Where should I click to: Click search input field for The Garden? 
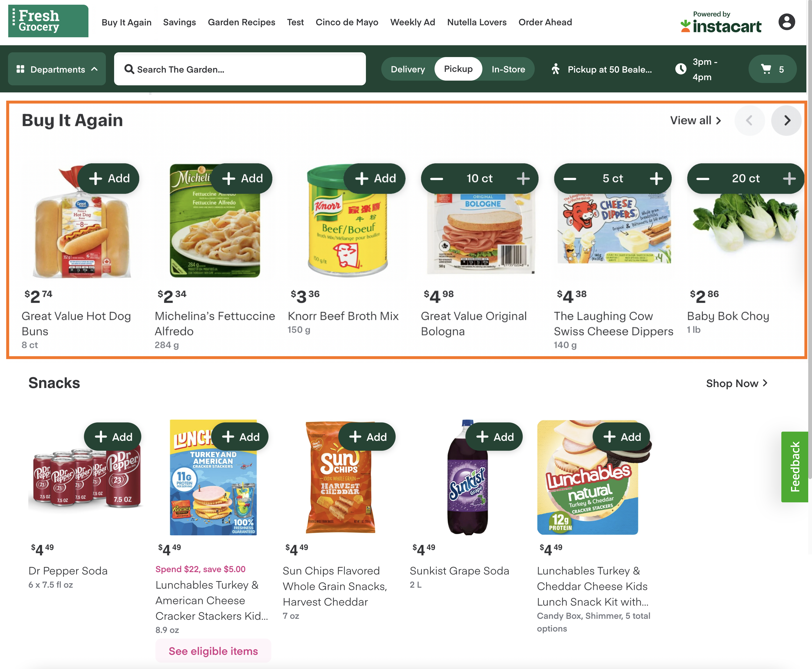[239, 69]
